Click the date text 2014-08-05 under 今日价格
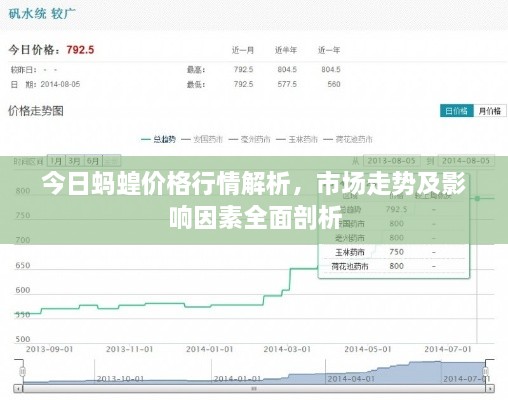This screenshot has height=400, width=508. pyautogui.click(x=60, y=84)
